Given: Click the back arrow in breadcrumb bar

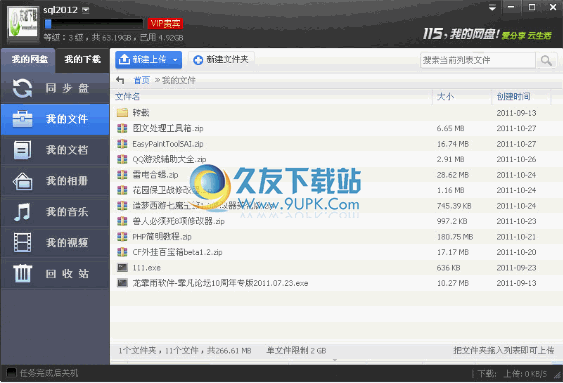Looking at the screenshot, I should [x=120, y=80].
